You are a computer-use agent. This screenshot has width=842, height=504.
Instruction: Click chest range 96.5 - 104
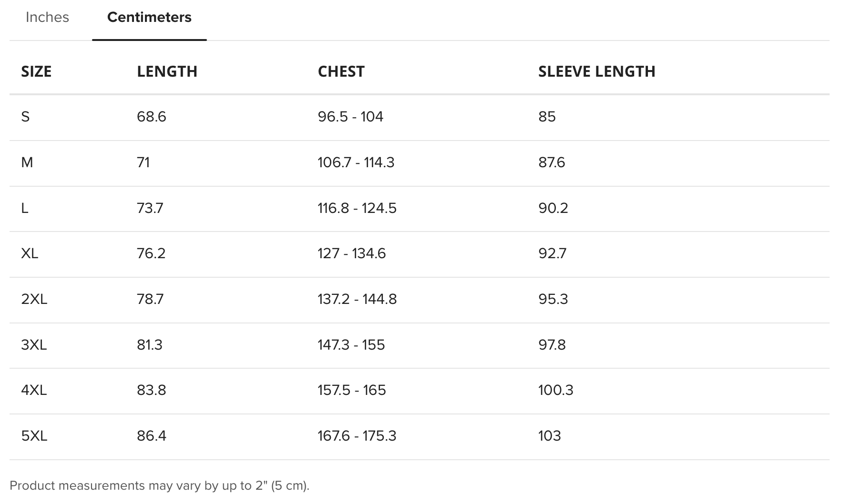tap(350, 117)
